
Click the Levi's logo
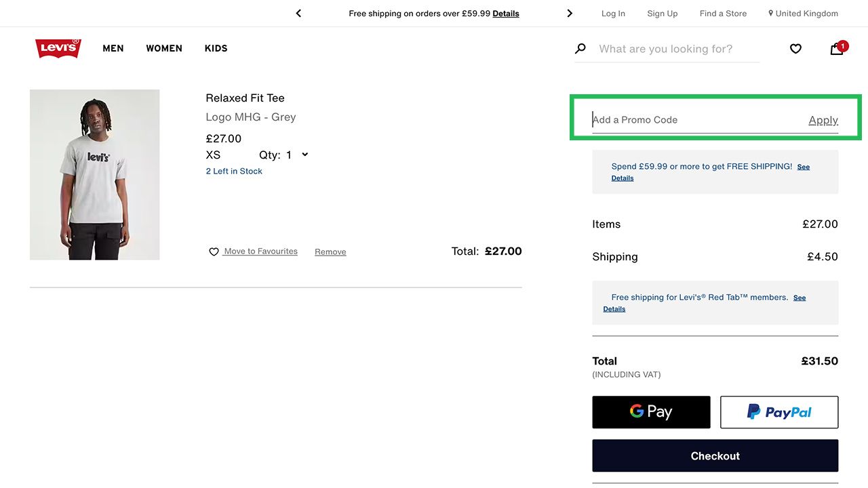point(58,48)
